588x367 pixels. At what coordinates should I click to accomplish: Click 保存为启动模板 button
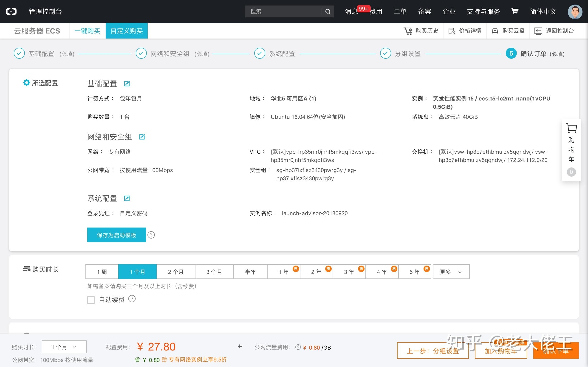point(116,235)
